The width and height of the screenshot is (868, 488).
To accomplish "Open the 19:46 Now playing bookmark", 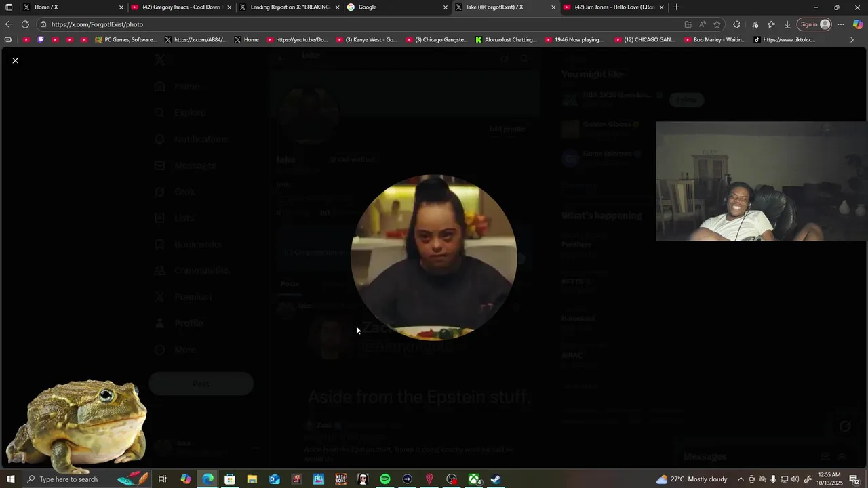I will [x=575, y=40].
